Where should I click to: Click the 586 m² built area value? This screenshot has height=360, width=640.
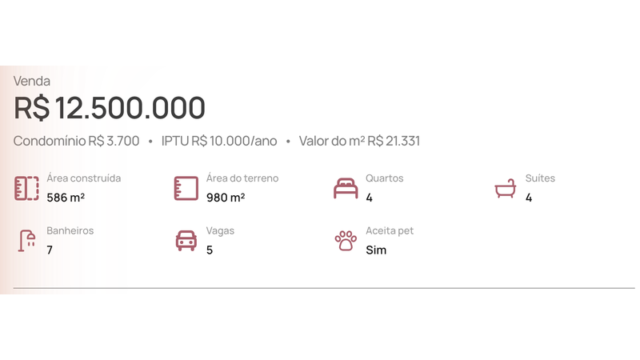coord(66,198)
